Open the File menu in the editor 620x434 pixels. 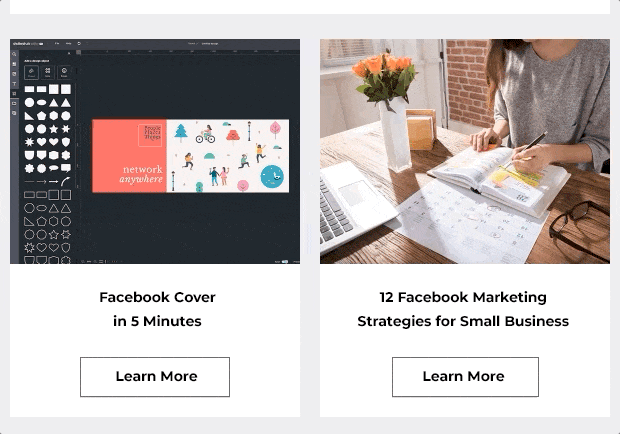57,43
